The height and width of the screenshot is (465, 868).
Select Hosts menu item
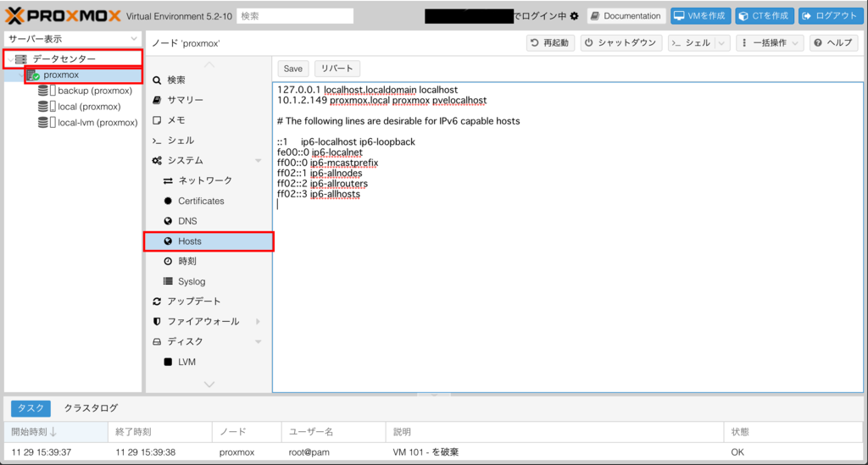click(x=209, y=241)
